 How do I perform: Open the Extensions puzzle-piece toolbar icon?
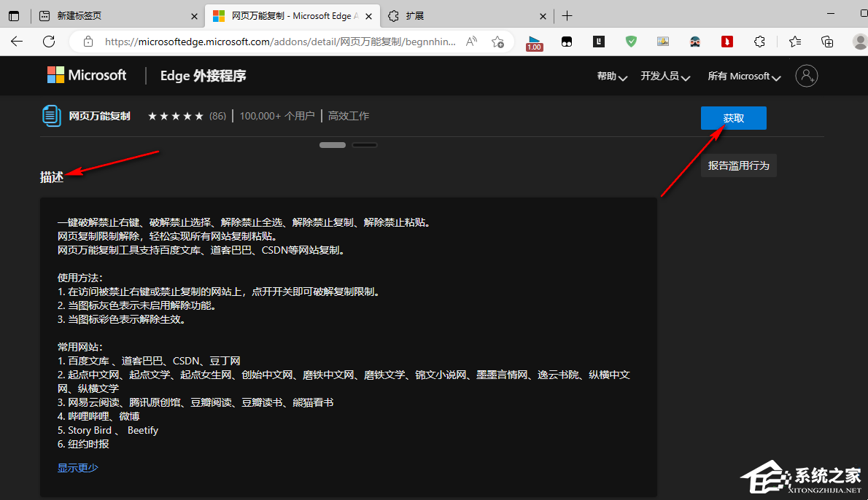pos(759,42)
